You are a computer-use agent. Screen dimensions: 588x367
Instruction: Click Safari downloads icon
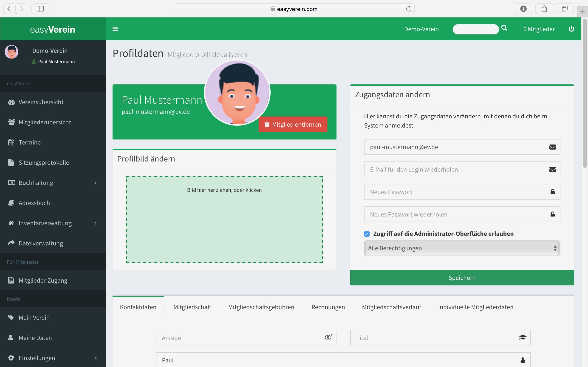click(523, 9)
